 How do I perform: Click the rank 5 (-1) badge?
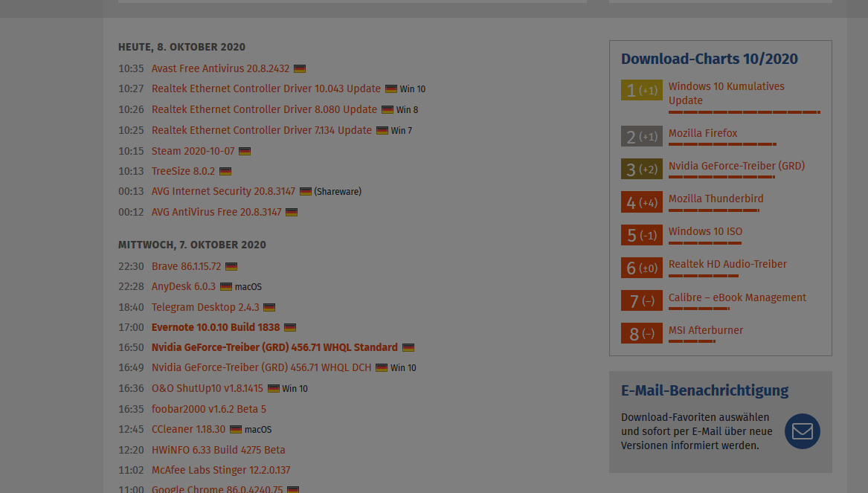642,235
